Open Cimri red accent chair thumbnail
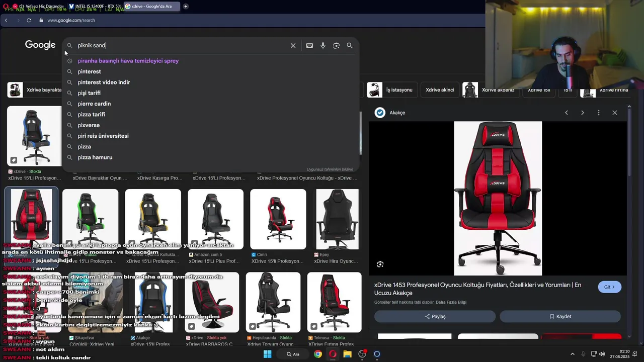The image size is (644, 362). (x=278, y=219)
